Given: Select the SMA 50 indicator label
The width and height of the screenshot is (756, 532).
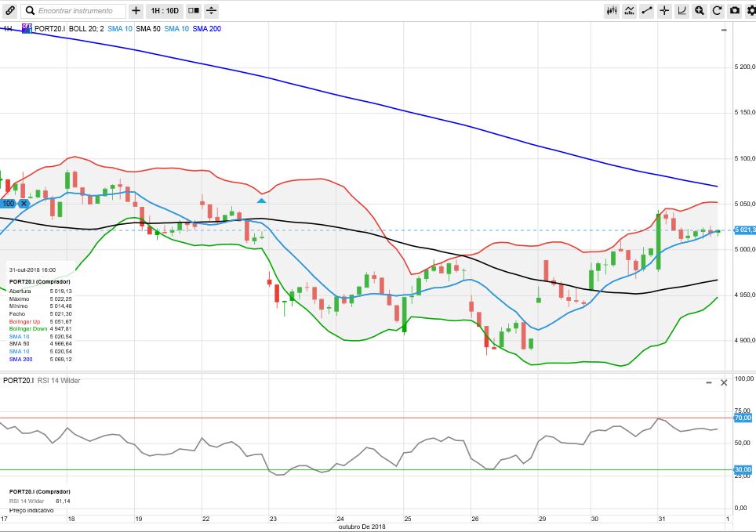Looking at the screenshot, I should click(148, 29).
